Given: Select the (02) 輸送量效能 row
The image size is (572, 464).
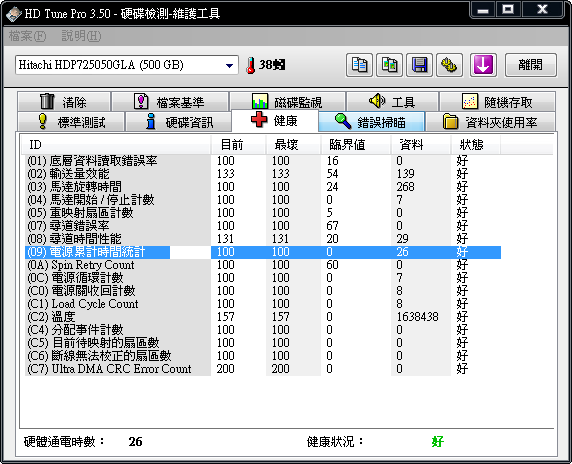Looking at the screenshot, I should tap(263, 174).
